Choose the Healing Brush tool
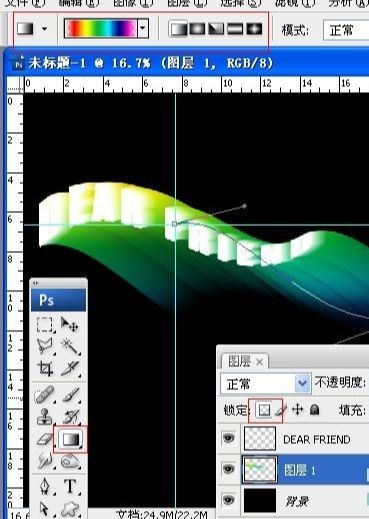 pos(44,395)
